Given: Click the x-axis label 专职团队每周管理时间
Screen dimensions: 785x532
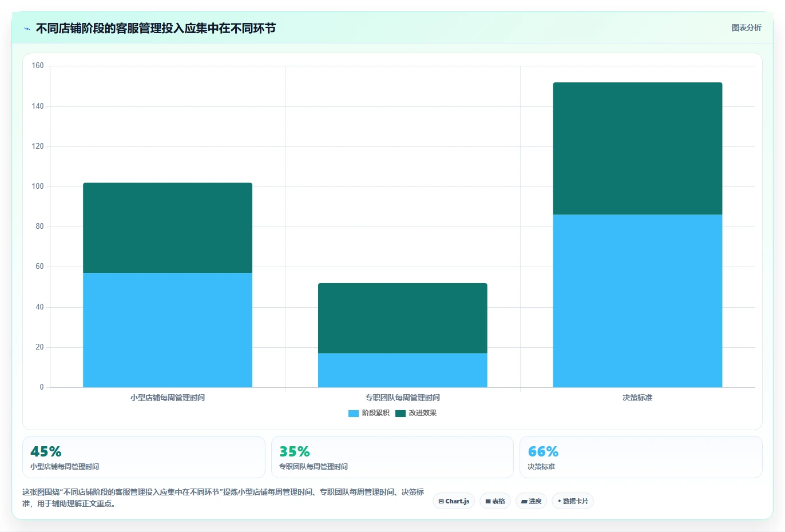Looking at the screenshot, I should pos(403,398).
